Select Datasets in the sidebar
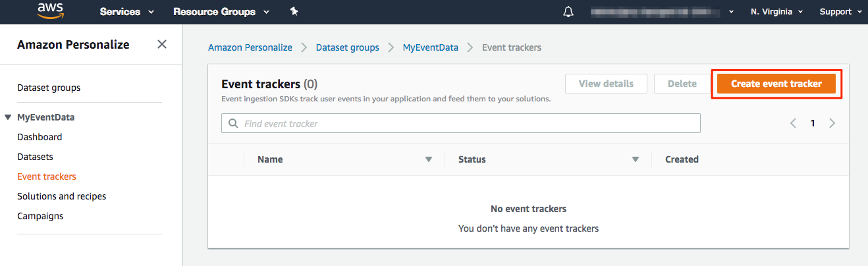The image size is (868, 266). (x=35, y=157)
